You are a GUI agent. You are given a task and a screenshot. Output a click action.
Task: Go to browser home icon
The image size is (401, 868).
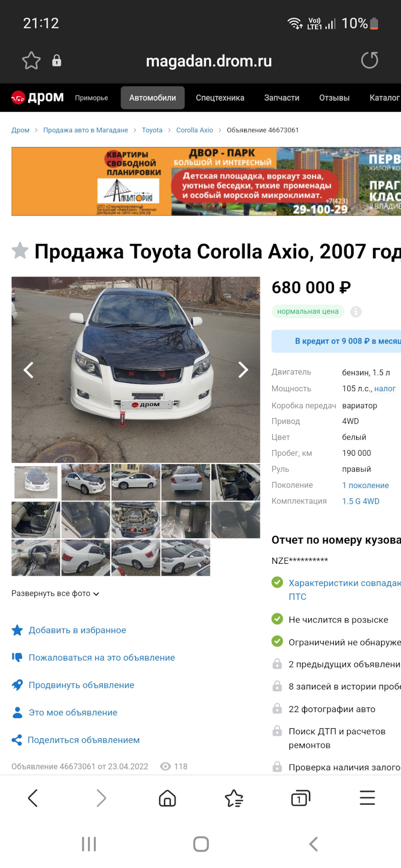pos(167,798)
